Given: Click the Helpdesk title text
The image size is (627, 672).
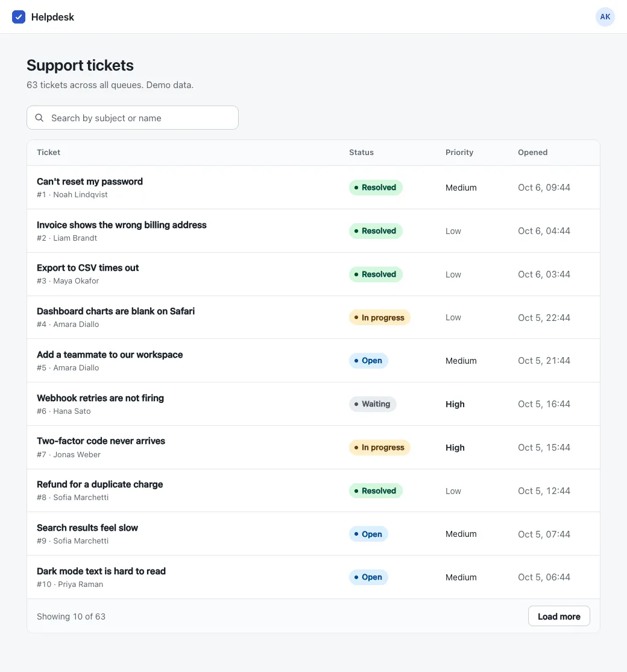Looking at the screenshot, I should coord(52,17).
